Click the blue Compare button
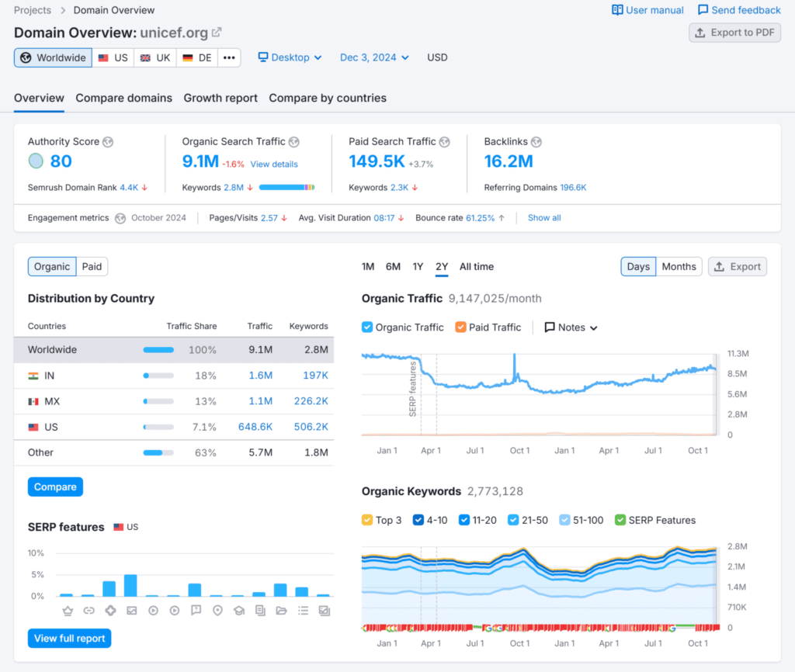The image size is (795, 672). pos(55,487)
